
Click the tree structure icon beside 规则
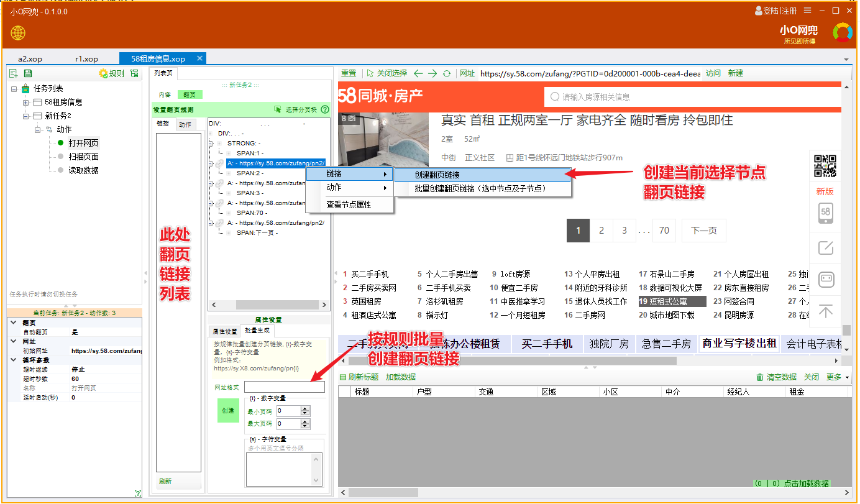click(x=134, y=73)
